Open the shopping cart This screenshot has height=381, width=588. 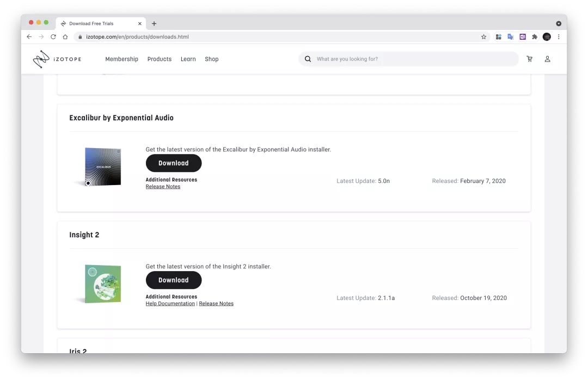[x=530, y=59]
